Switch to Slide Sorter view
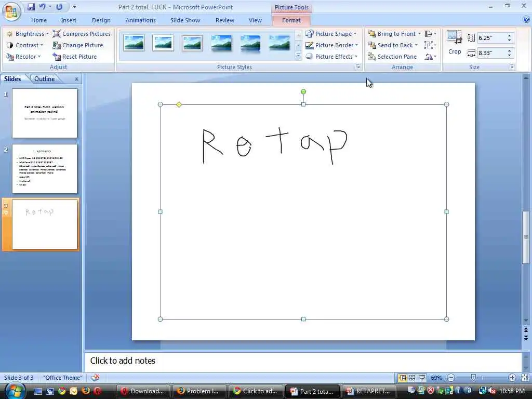 click(412, 378)
